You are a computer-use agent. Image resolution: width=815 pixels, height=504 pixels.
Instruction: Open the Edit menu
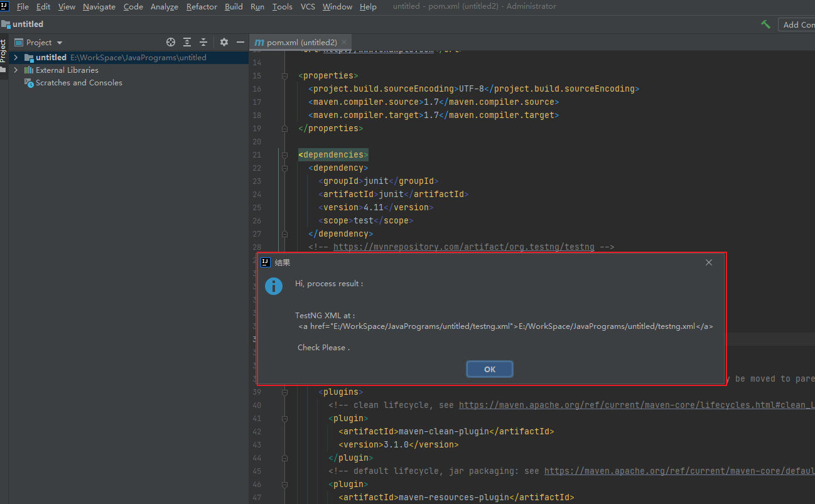43,7
